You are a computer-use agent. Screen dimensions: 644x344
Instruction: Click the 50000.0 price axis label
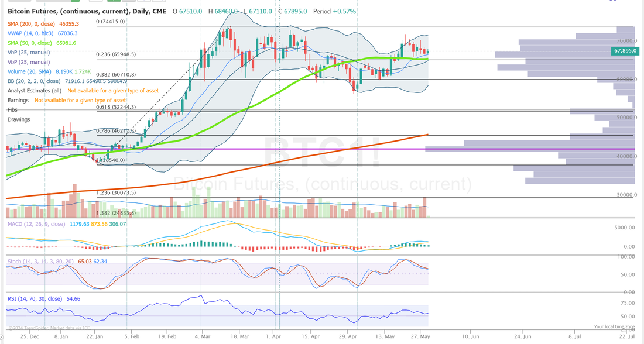point(627,118)
